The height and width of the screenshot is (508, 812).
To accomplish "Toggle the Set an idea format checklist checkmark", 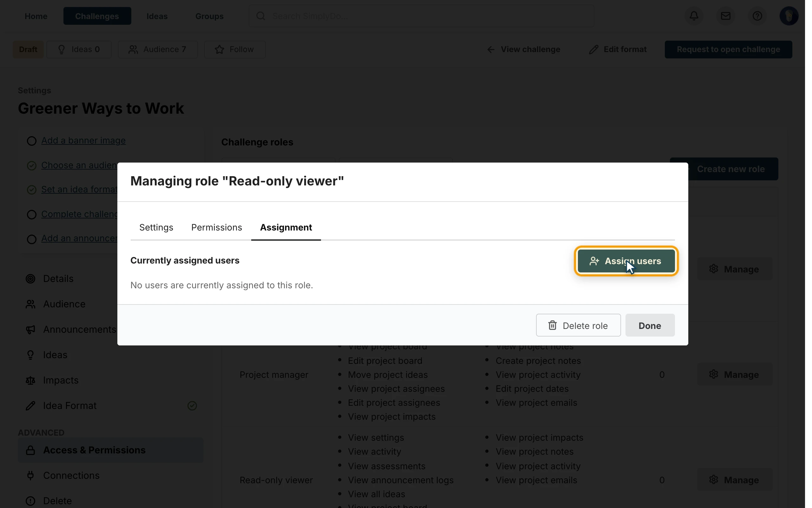I will pyautogui.click(x=31, y=190).
